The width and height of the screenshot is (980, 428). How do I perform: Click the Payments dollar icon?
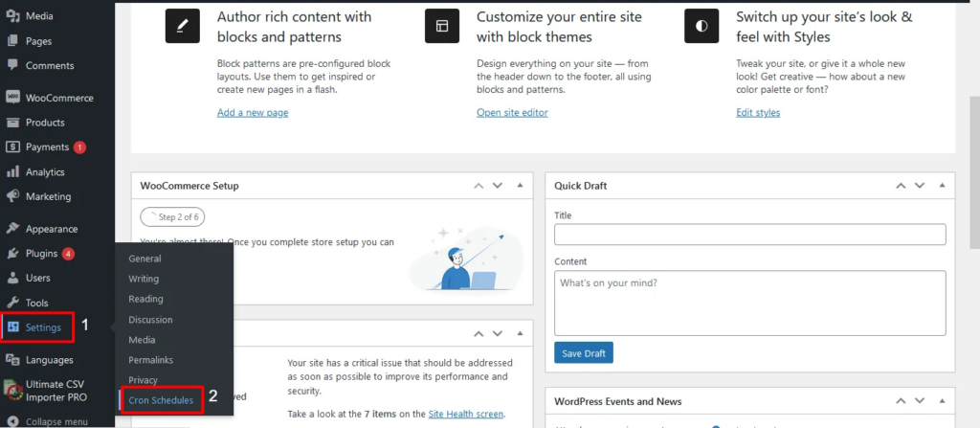pos(12,147)
